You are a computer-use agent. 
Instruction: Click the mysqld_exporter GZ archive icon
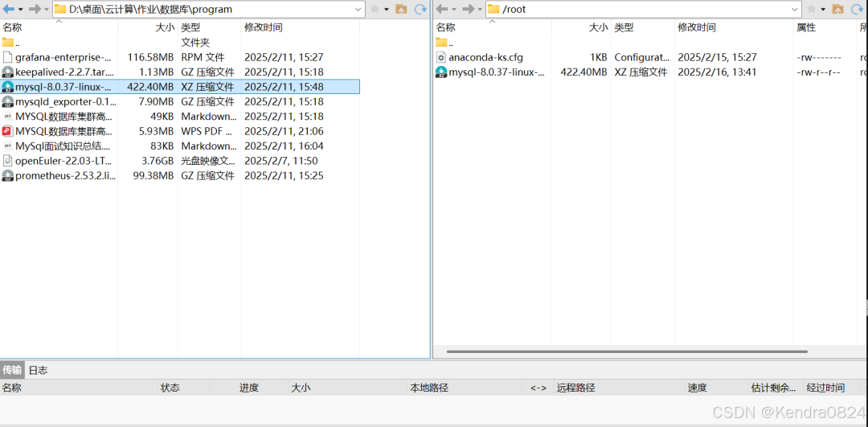click(x=7, y=101)
